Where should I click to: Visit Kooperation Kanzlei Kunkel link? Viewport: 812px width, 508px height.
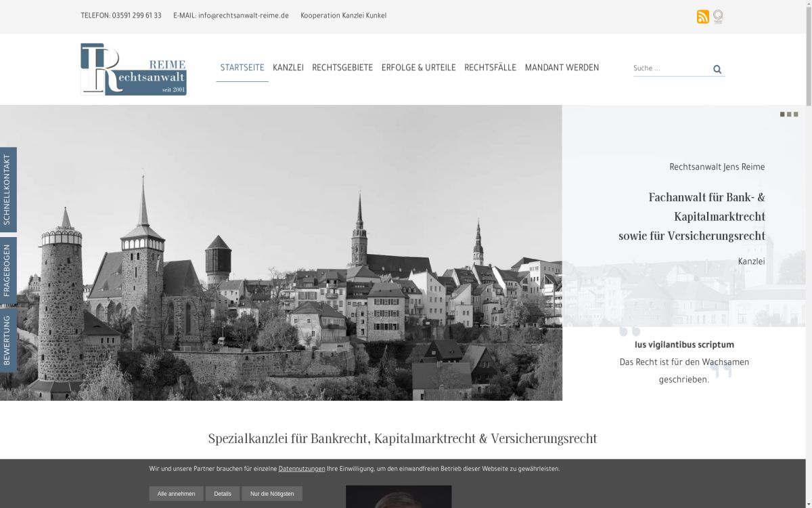point(344,14)
